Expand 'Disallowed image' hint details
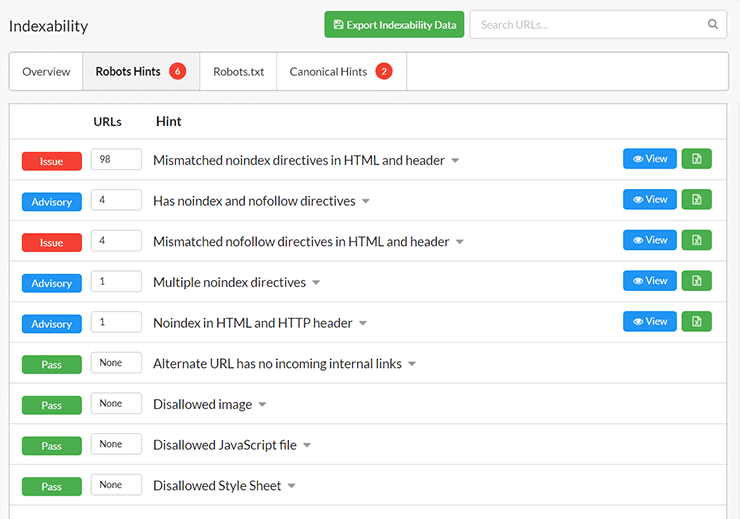Image resolution: width=740 pixels, height=519 pixels. [x=262, y=404]
